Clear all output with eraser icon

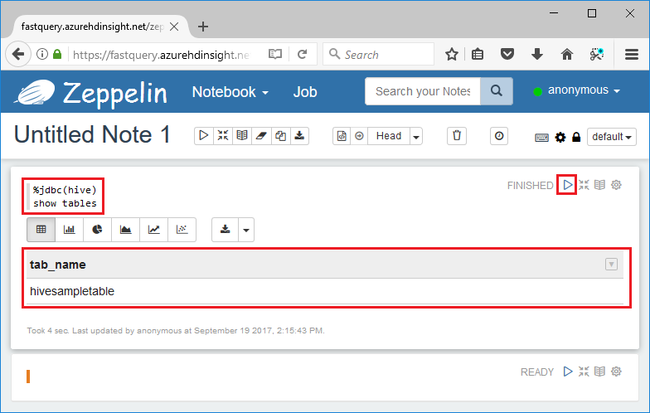click(x=261, y=136)
